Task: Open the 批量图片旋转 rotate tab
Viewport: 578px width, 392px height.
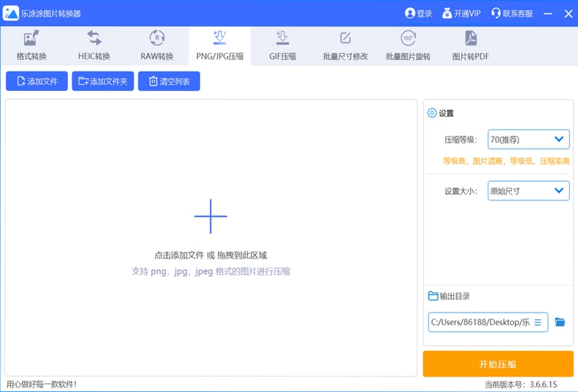Action: (408, 45)
